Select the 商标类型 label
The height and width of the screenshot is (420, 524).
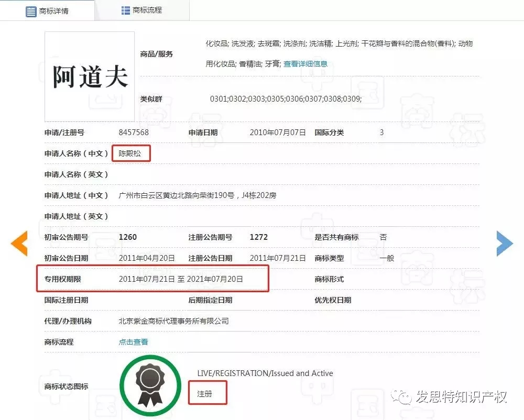[x=329, y=258]
